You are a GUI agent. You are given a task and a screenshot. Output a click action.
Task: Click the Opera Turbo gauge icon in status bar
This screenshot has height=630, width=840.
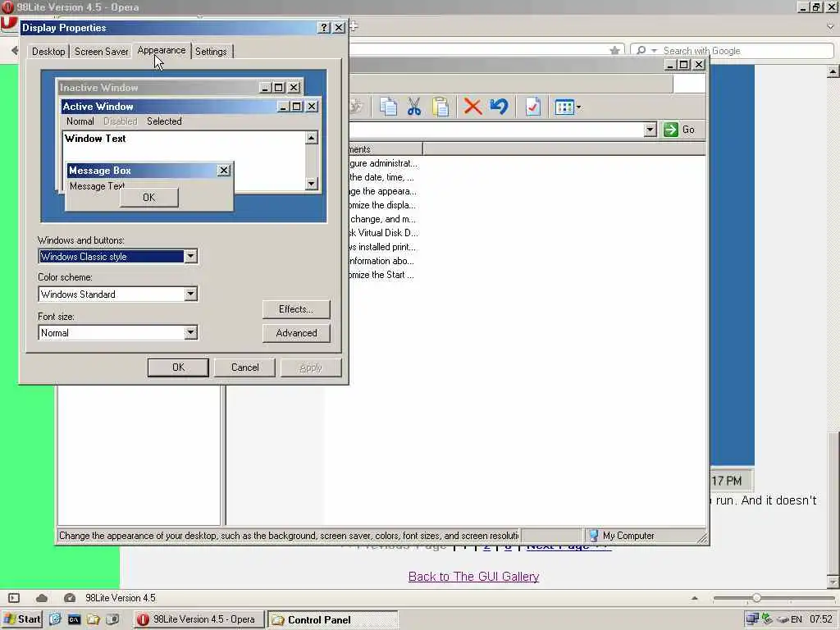pos(70,598)
